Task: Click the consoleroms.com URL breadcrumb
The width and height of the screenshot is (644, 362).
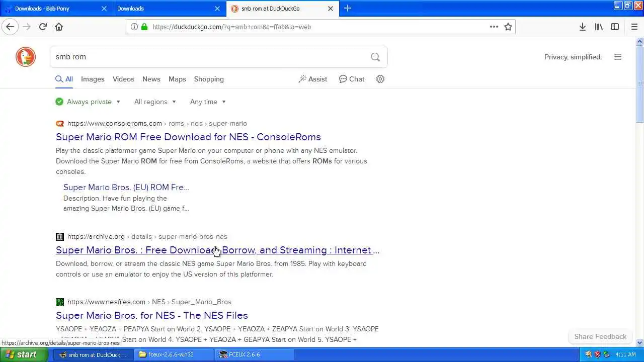Action: (157, 123)
